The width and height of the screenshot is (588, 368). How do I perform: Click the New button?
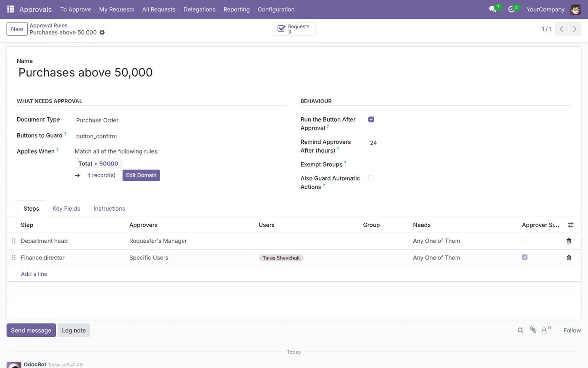point(17,29)
